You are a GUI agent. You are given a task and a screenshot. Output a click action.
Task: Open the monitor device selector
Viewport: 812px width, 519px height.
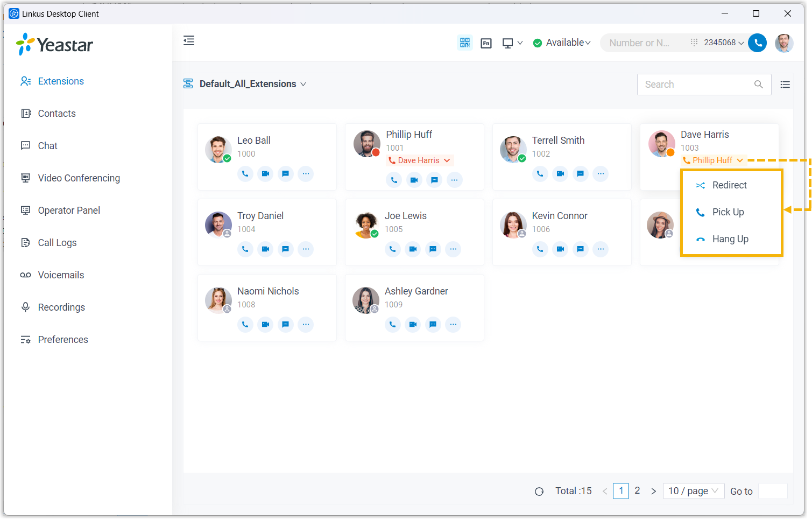512,43
